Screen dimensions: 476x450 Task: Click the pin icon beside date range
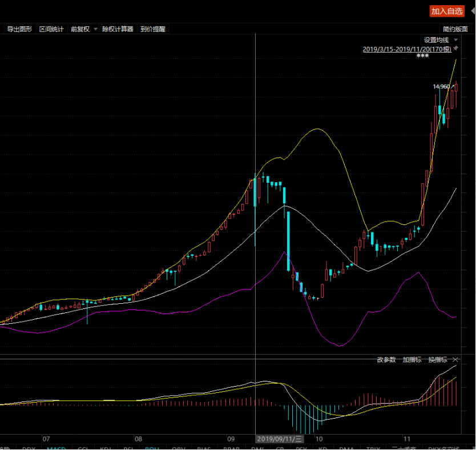[456, 49]
